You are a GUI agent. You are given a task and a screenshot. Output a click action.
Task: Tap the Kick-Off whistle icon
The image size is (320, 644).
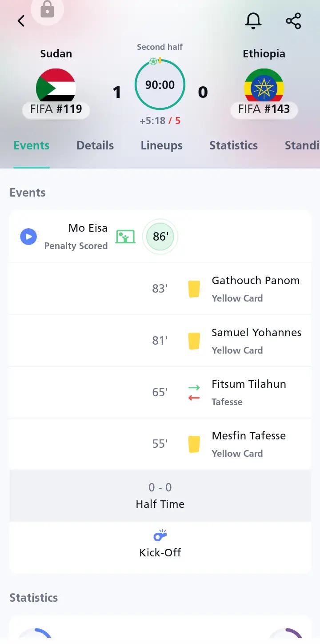pyautogui.click(x=160, y=535)
